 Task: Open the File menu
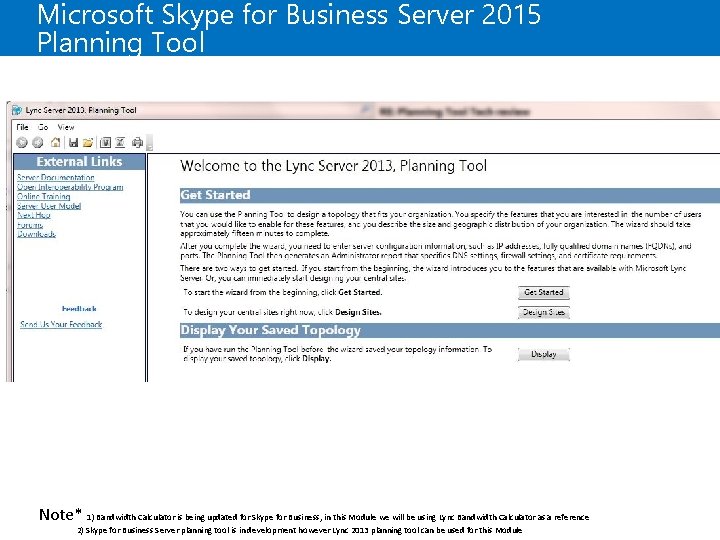pyautogui.click(x=22, y=127)
